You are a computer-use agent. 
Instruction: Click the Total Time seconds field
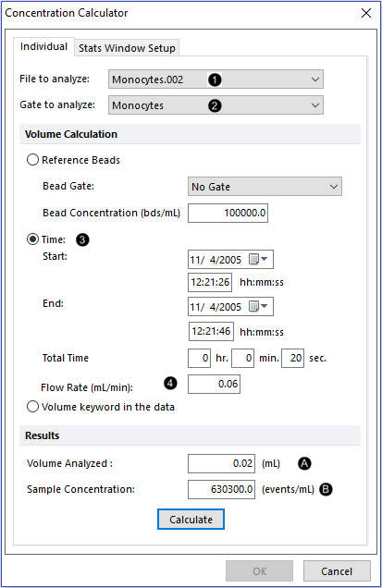(292, 358)
